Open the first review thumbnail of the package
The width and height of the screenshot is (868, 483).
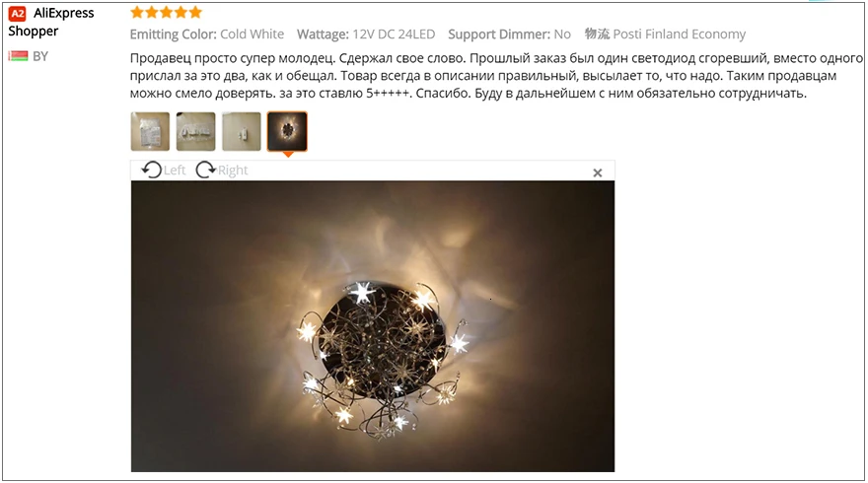point(150,132)
